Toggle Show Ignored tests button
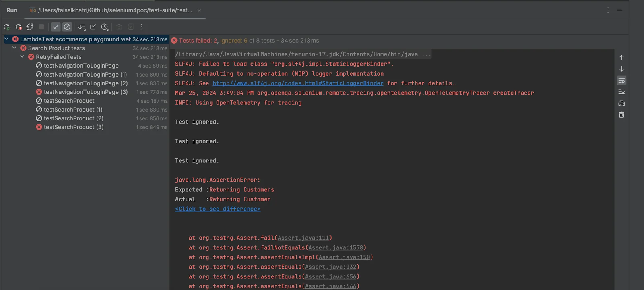Image resolution: width=644 pixels, height=290 pixels. [67, 27]
